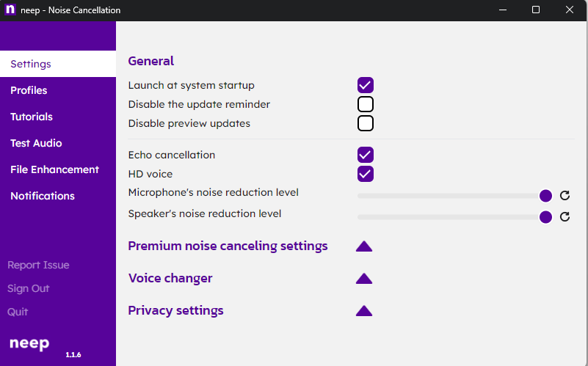This screenshot has width=588, height=366.
Task: Close the neep window
Action: coord(570,10)
